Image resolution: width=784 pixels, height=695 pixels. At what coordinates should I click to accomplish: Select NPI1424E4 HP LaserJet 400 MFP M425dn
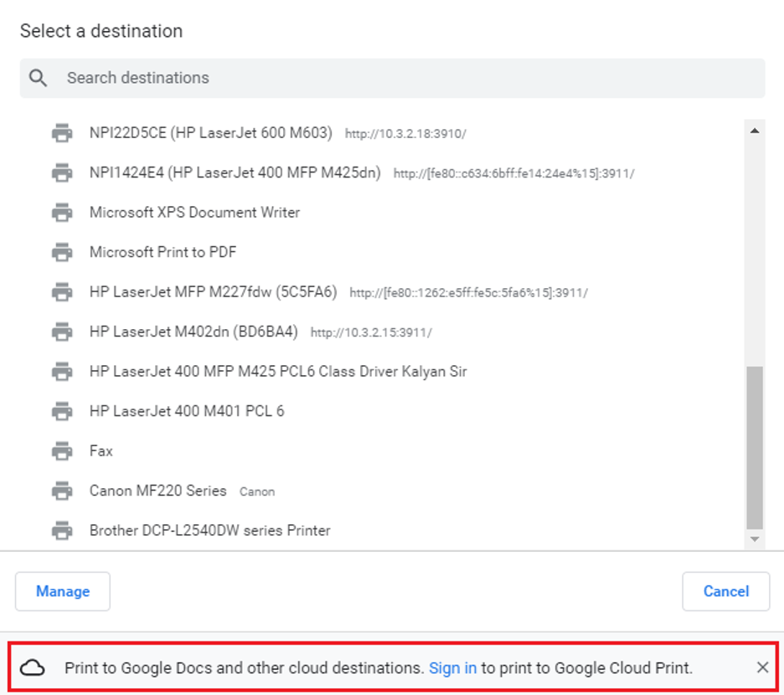tap(235, 173)
